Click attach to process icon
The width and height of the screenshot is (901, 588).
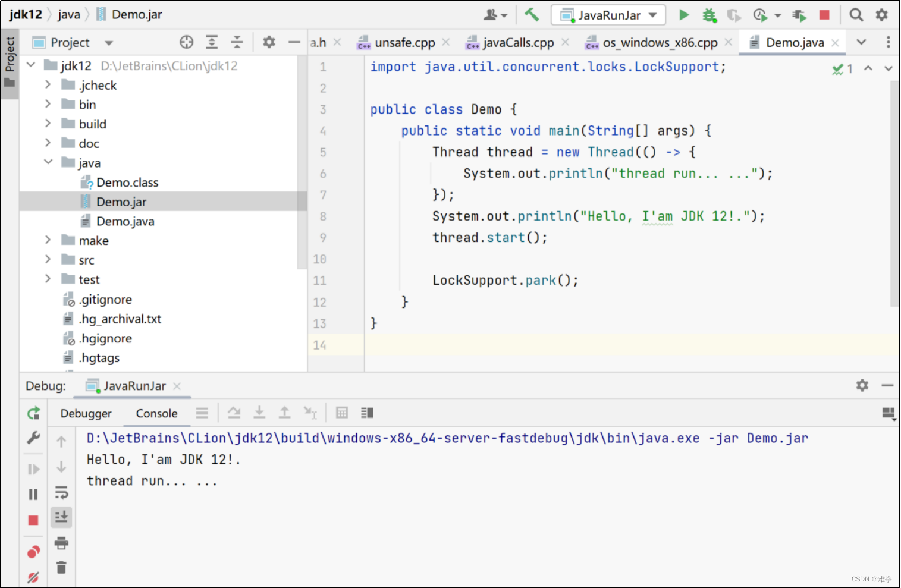click(799, 15)
